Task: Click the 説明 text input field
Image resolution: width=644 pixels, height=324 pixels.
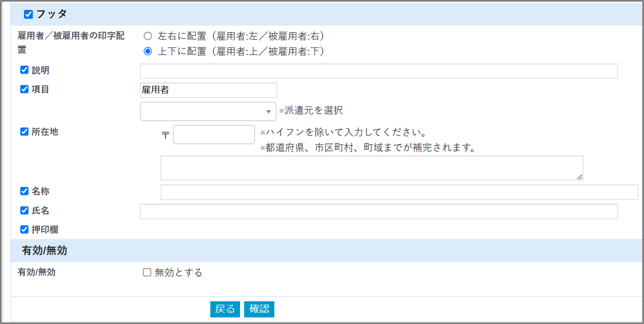Action: 379,71
